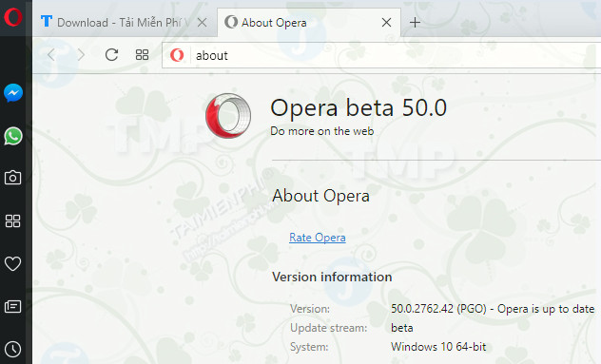The height and width of the screenshot is (364, 601).
Task: Click the 'Windows 10 64-bit' system value
Action: (x=438, y=347)
